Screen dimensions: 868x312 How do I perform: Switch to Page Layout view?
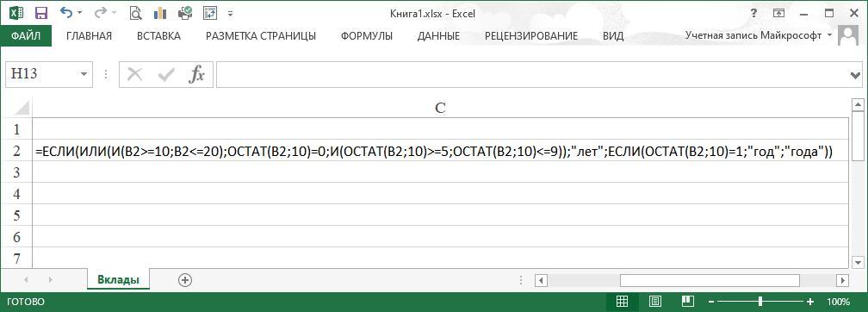654,302
